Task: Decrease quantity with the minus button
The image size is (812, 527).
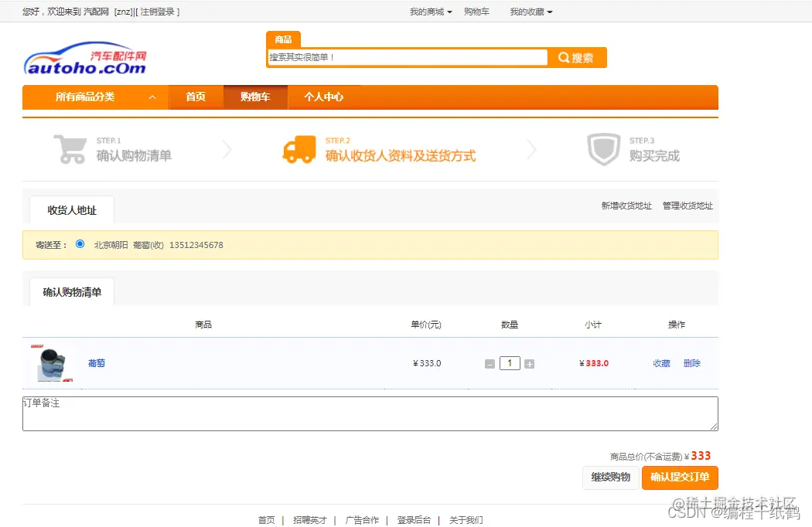Action: tap(490, 364)
